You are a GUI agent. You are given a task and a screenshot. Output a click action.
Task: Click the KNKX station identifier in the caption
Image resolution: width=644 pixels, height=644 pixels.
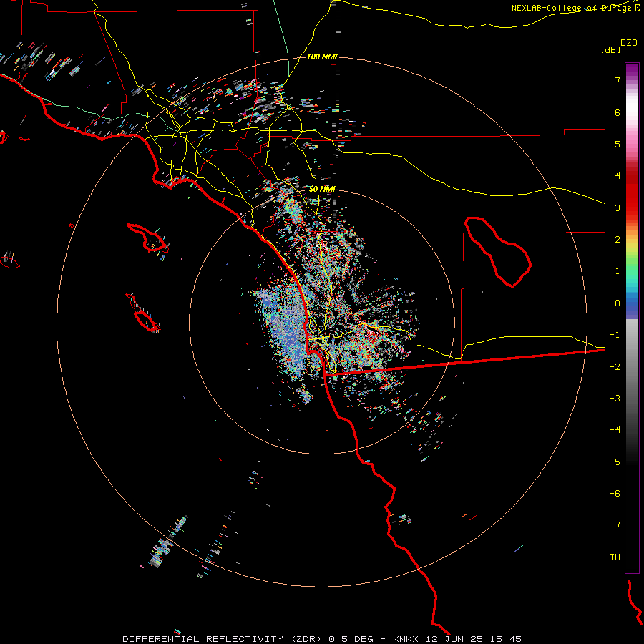click(x=406, y=639)
